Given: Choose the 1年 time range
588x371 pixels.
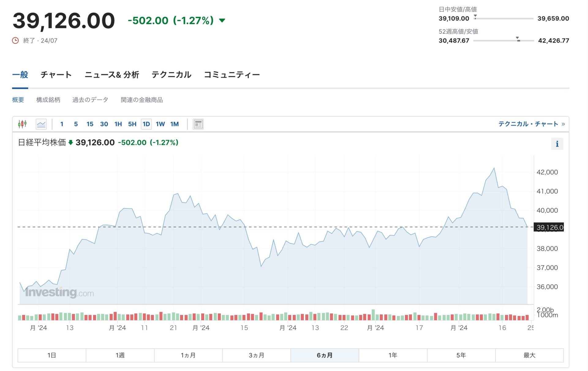Looking at the screenshot, I should [393, 355].
